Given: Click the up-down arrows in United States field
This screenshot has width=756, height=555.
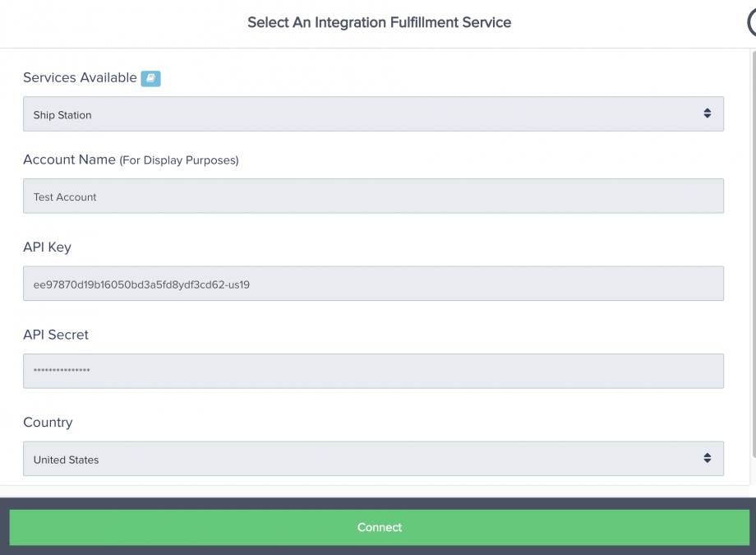Looking at the screenshot, I should 707,458.
